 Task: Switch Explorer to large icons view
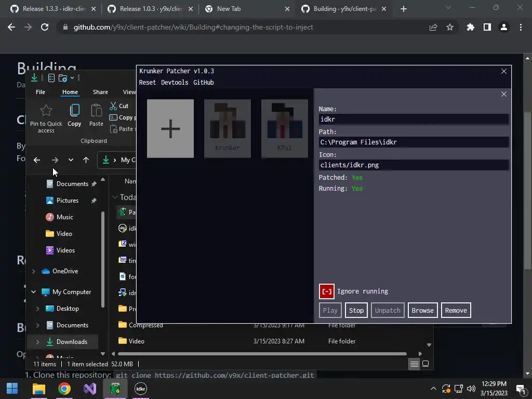[x=425, y=364]
